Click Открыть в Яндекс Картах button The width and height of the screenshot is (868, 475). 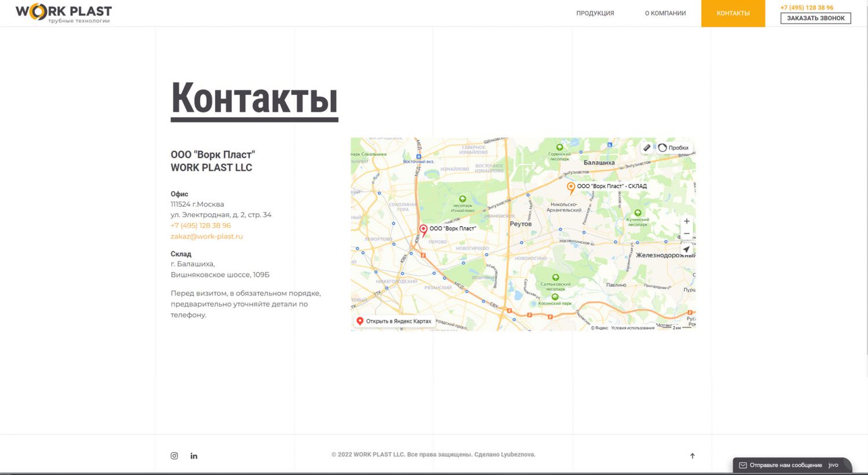point(394,321)
